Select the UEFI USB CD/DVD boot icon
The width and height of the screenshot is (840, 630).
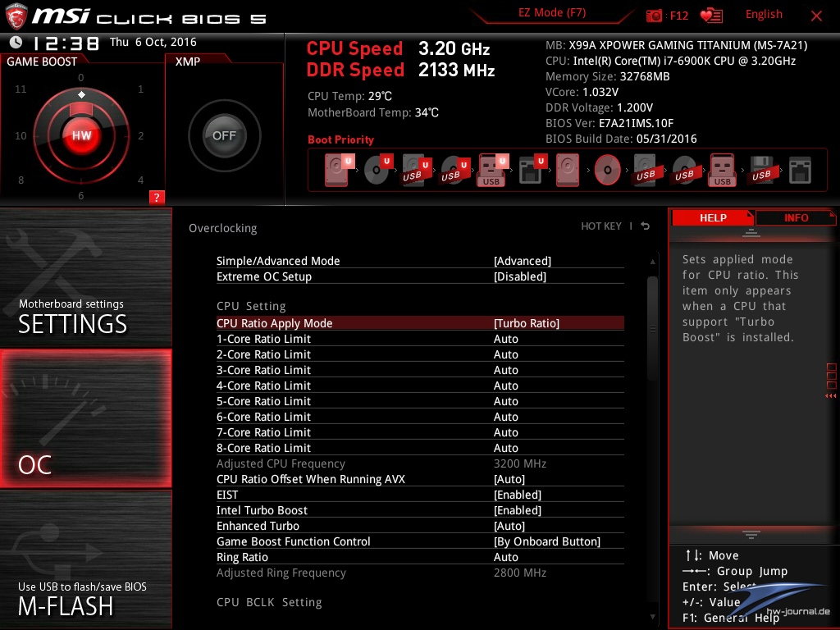pos(454,171)
